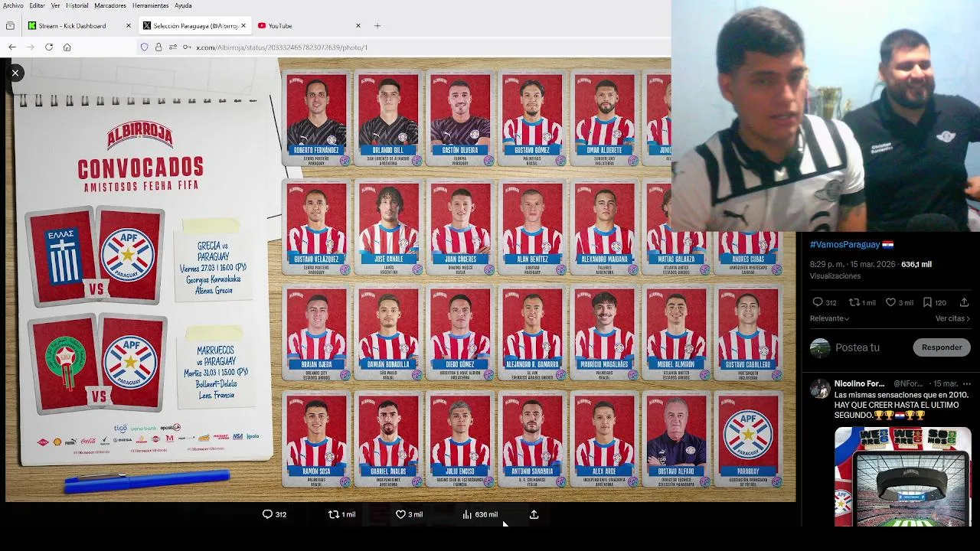Viewport: 980px width, 551px height.
Task: Open the Firefox View tab list icon
Action: point(10,25)
